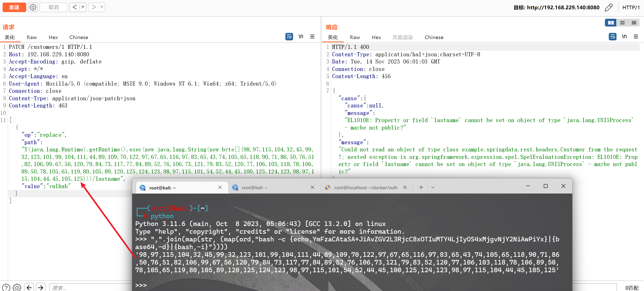
Task: Click Content-Type json-patch+json header line
Action: coord(72,98)
